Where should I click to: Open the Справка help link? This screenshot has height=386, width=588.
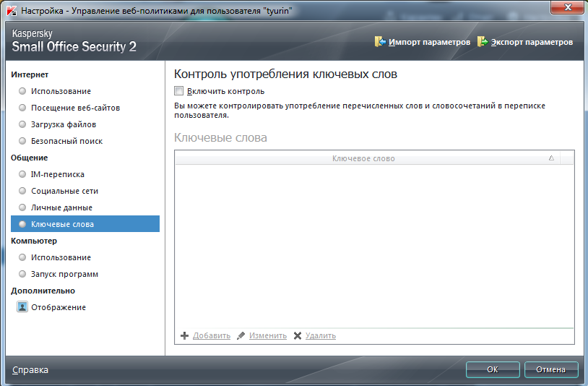pyautogui.click(x=30, y=370)
